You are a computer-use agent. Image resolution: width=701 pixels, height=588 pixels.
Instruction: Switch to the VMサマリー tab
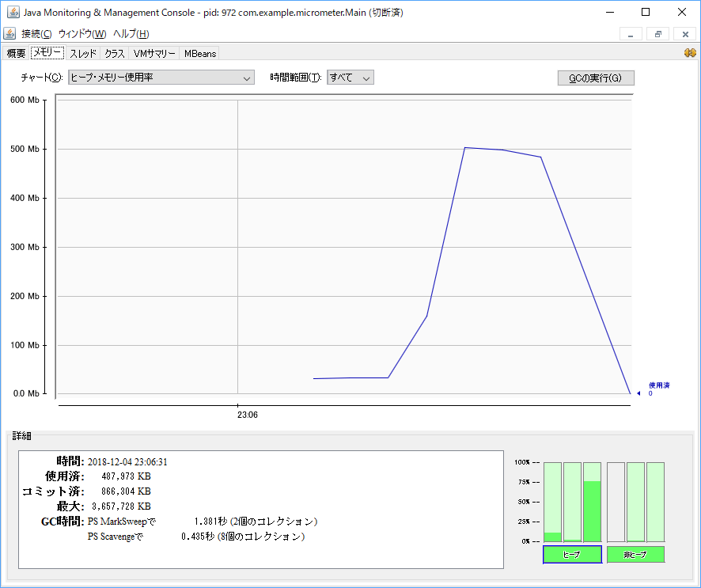154,54
